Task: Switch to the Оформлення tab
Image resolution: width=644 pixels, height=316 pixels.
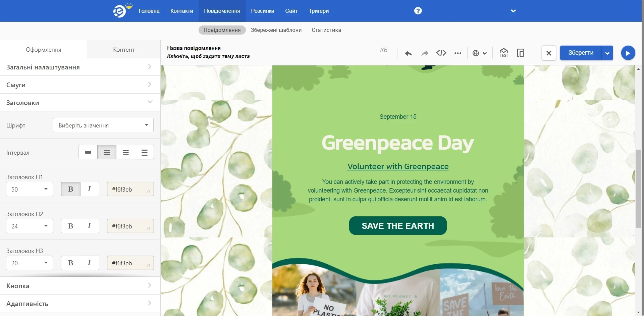Action: pyautogui.click(x=44, y=49)
